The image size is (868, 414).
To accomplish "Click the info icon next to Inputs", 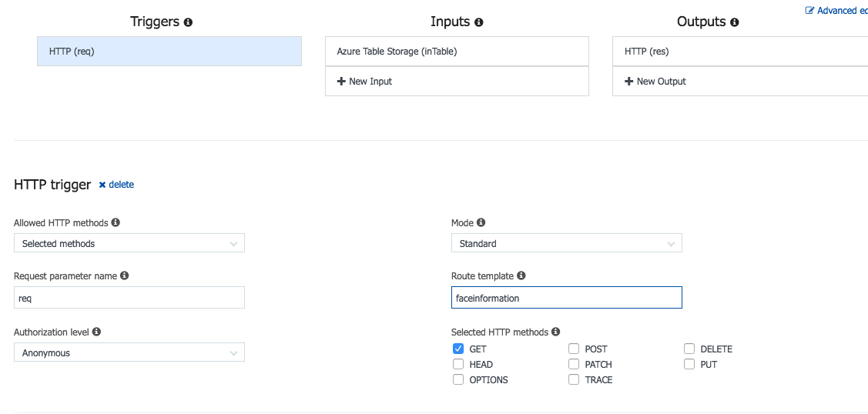I will click(x=479, y=22).
